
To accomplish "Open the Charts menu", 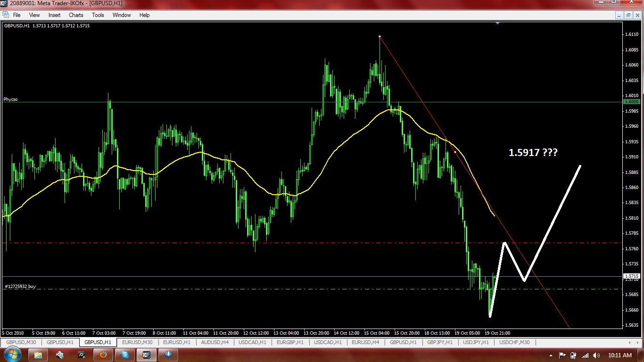I will [x=76, y=15].
